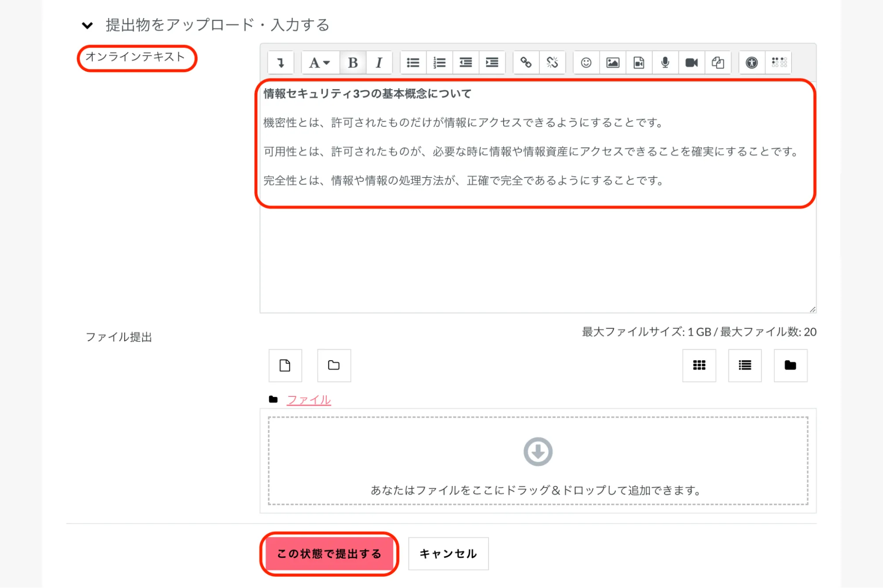Click the キャンセル button
Screen dimensions: 883x588
pos(448,554)
